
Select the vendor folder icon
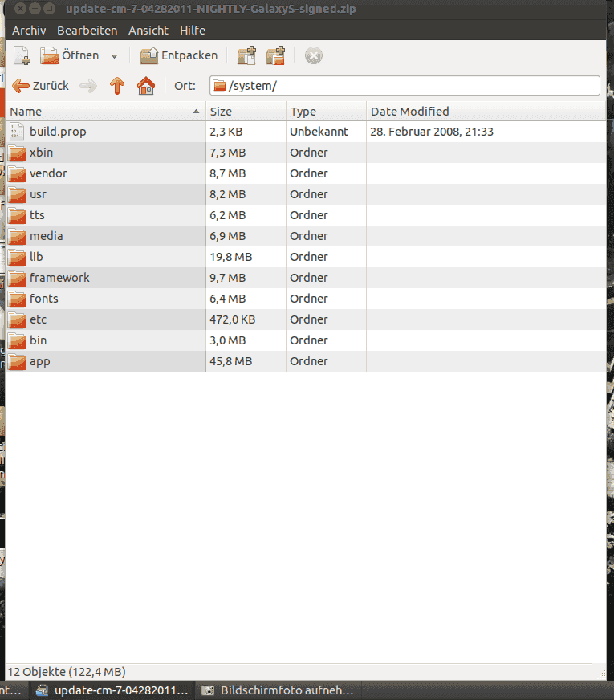[17, 173]
